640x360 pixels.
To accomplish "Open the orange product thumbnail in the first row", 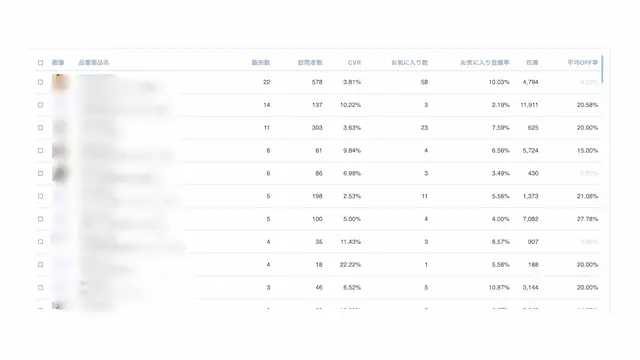I will [60, 82].
